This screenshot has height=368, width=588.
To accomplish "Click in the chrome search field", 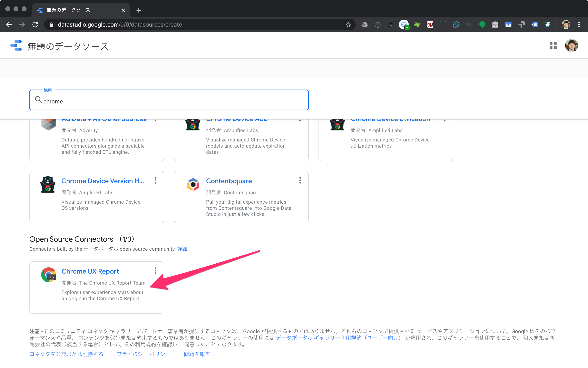I will click(x=169, y=100).
